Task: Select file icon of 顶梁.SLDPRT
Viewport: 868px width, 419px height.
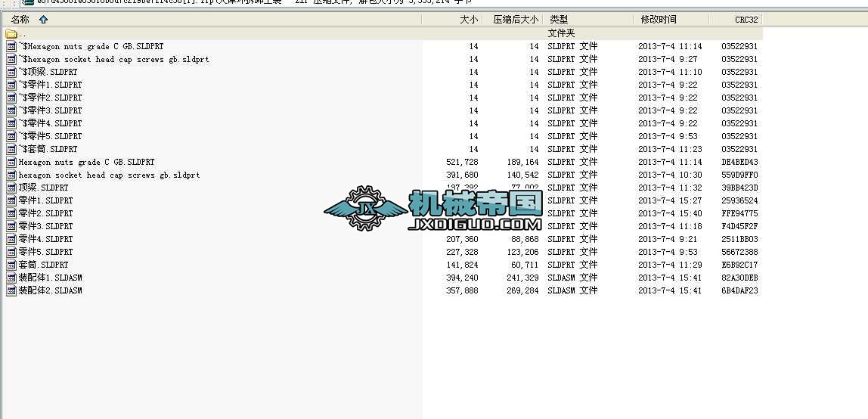Action: [x=11, y=188]
